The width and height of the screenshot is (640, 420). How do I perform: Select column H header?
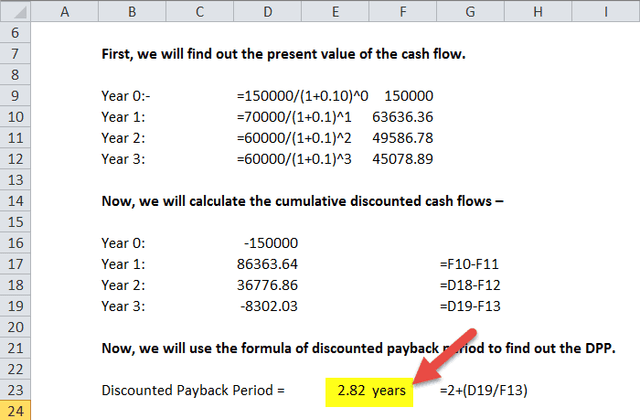pyautogui.click(x=540, y=12)
